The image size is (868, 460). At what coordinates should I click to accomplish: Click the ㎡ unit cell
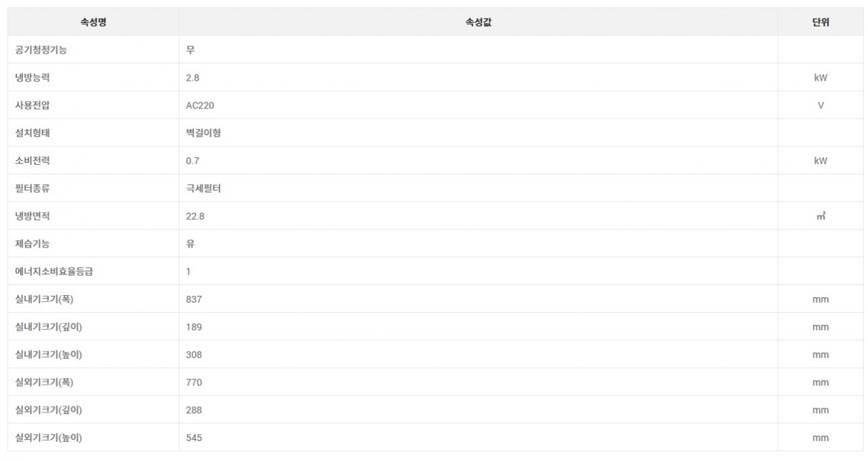coord(821,216)
